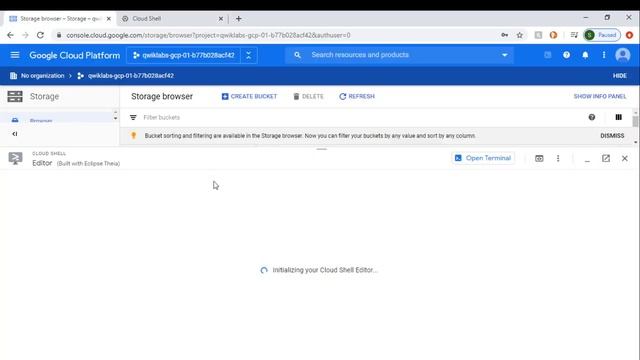Open Cloud Shell more options menu
This screenshot has height=360, width=640.
tap(558, 158)
